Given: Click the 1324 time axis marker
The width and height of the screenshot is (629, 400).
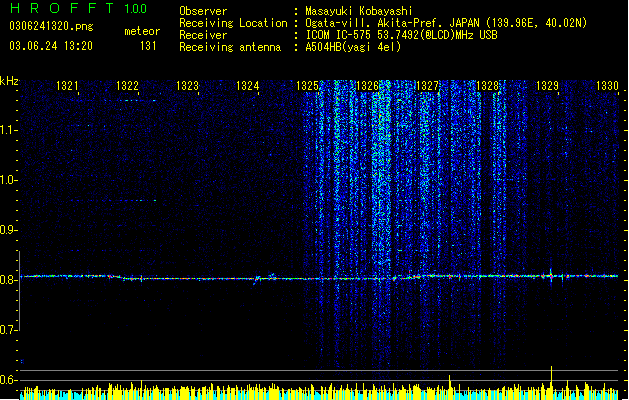Looking at the screenshot, I should point(248,86).
